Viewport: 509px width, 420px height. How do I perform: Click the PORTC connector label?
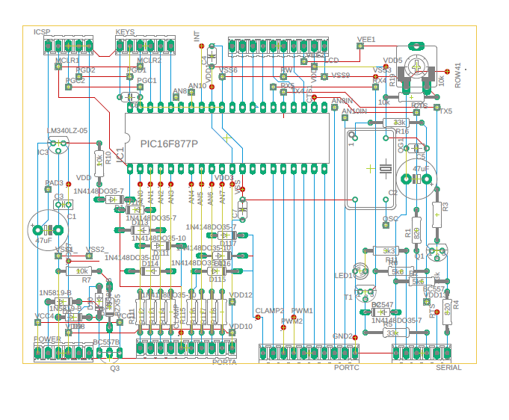point(347,368)
